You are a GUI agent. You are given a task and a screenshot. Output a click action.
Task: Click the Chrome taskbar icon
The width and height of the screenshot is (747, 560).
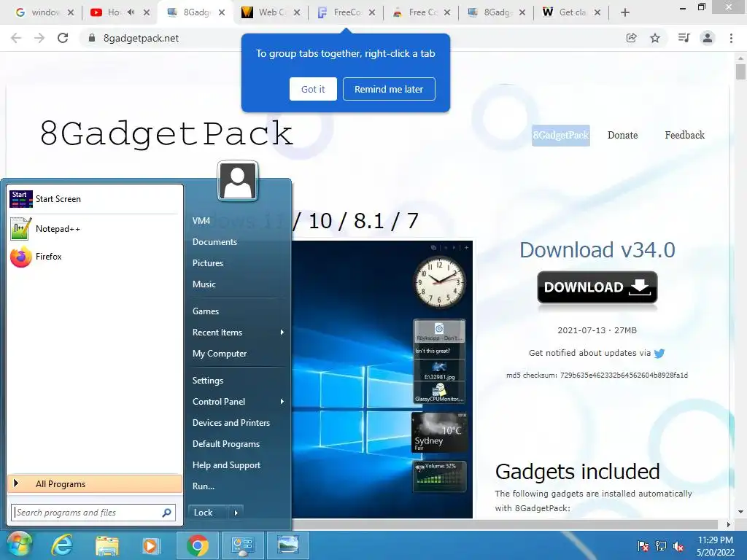(197, 545)
